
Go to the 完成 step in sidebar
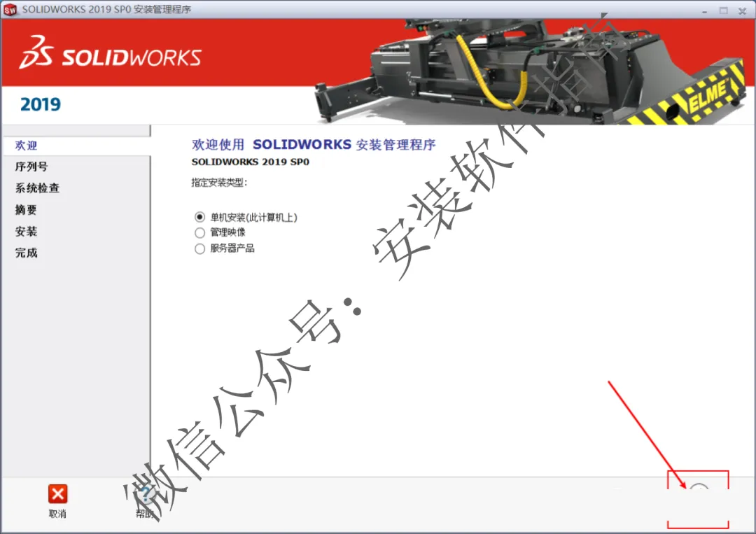26,253
